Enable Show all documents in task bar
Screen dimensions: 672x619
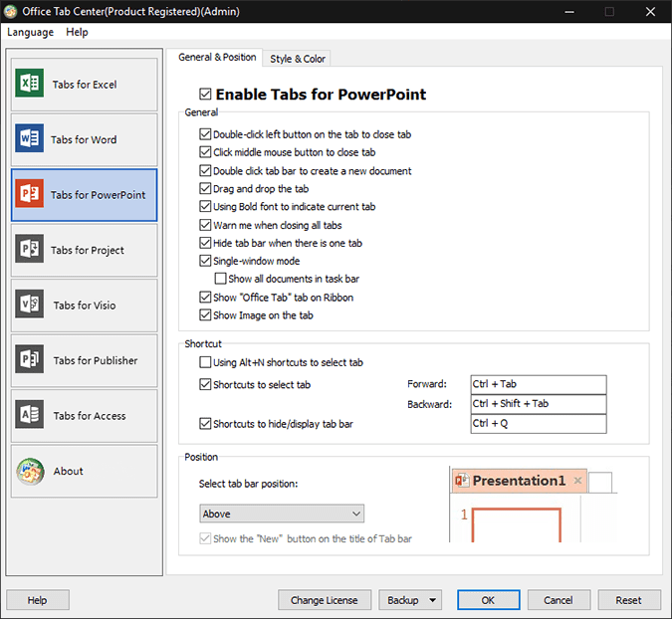220,279
